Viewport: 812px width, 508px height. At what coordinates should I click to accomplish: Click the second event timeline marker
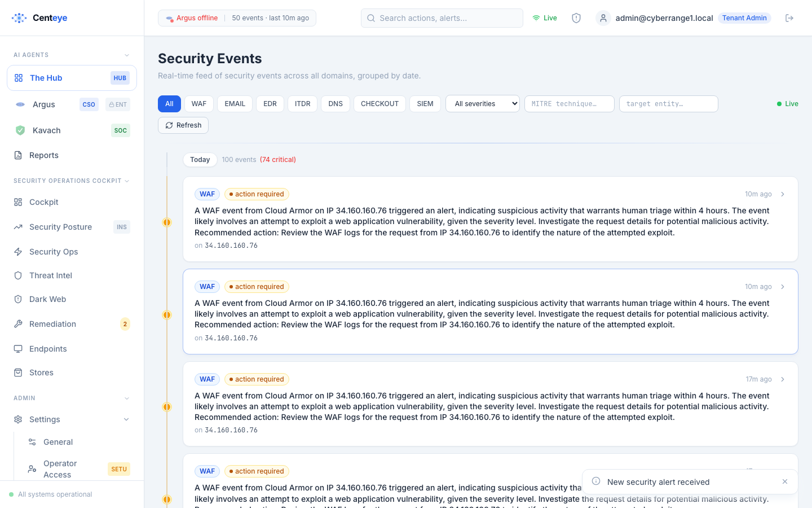pyautogui.click(x=167, y=315)
